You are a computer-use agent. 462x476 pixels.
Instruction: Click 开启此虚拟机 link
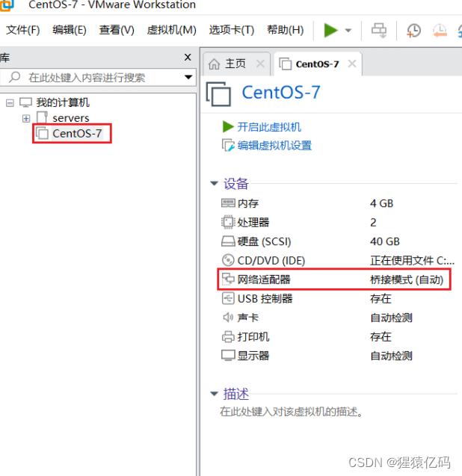[x=269, y=127]
